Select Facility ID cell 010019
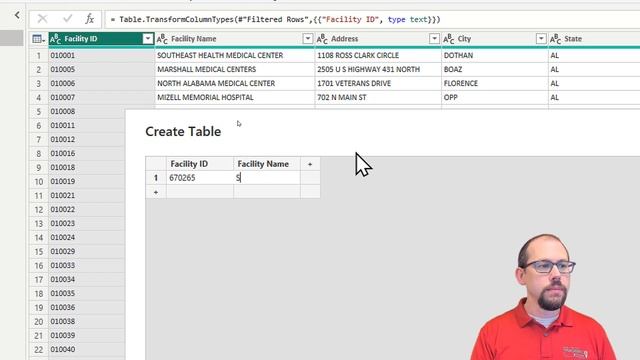 [87, 181]
